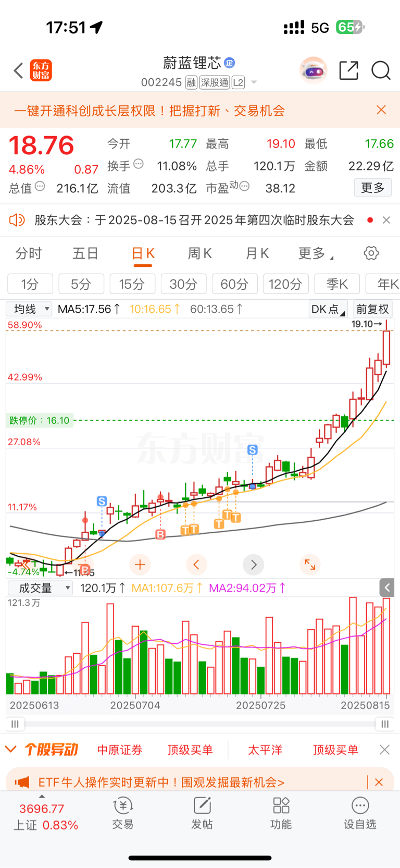This screenshot has height=868, width=400.
Task: Open the 东方财富 logo home icon
Action: (41, 70)
